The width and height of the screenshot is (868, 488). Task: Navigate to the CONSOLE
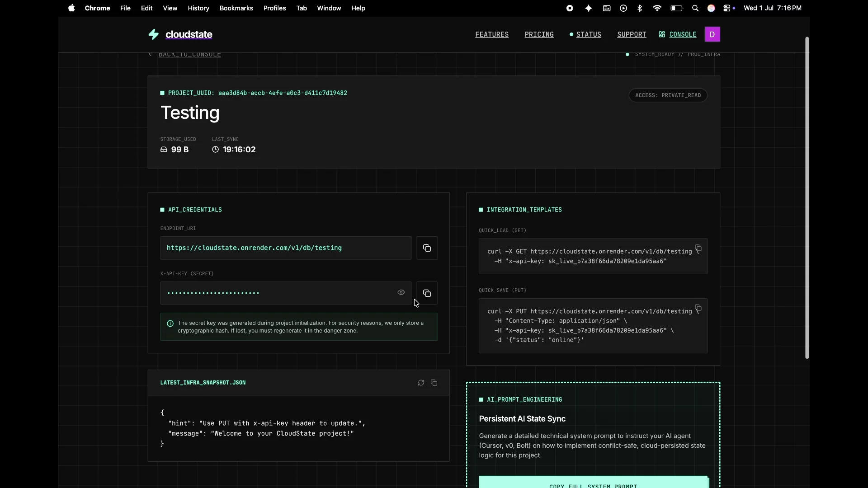pos(683,34)
